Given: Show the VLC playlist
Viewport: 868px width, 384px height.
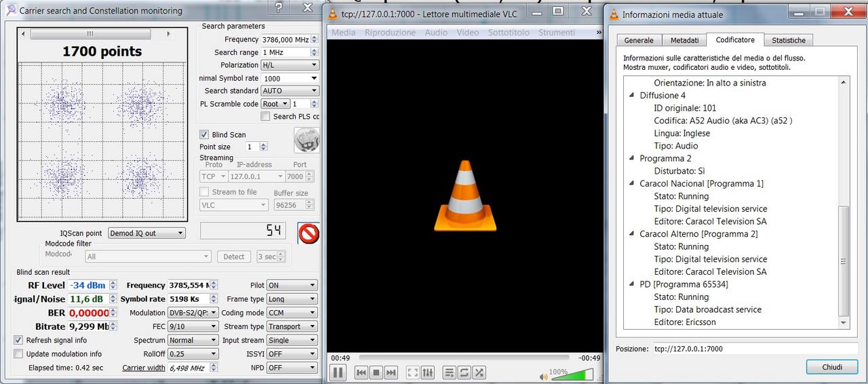Looking at the screenshot, I should pyautogui.click(x=450, y=372).
